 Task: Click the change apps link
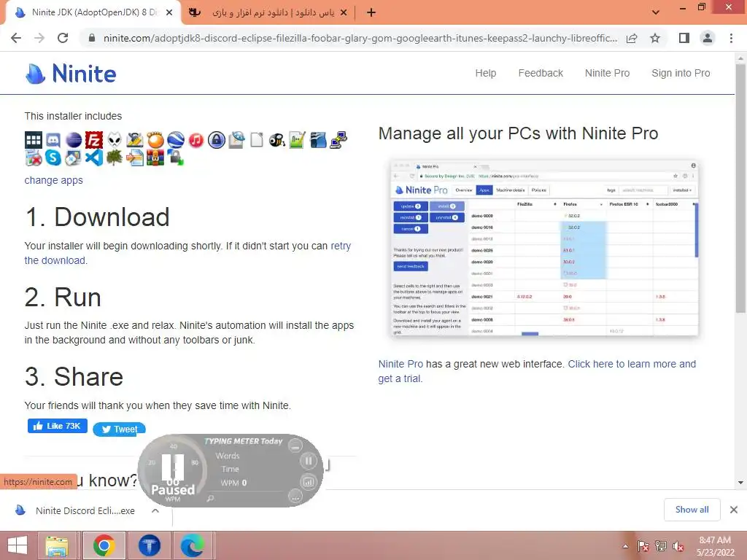pos(54,181)
